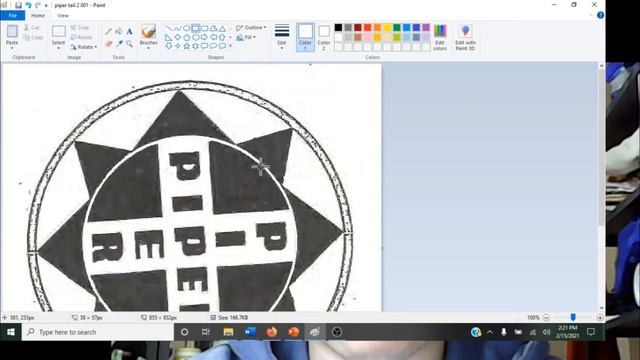Screen dimensions: 640x360
Task: Select the Eraser tool
Action: [109, 44]
